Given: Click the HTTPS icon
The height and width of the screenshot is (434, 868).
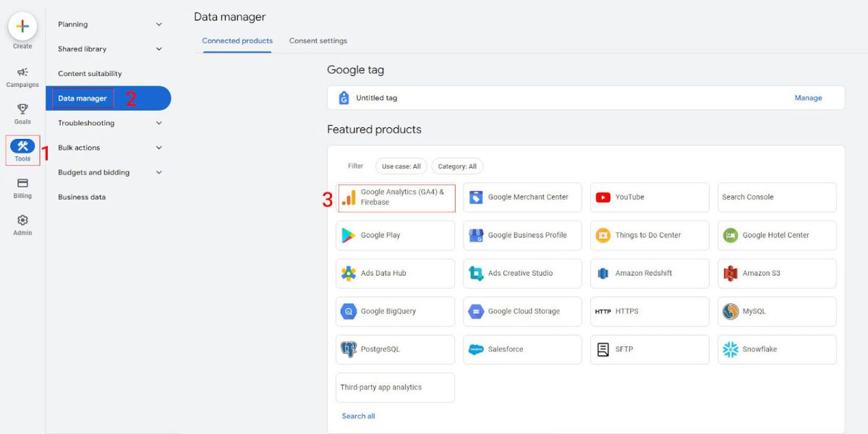Looking at the screenshot, I should click(x=603, y=312).
